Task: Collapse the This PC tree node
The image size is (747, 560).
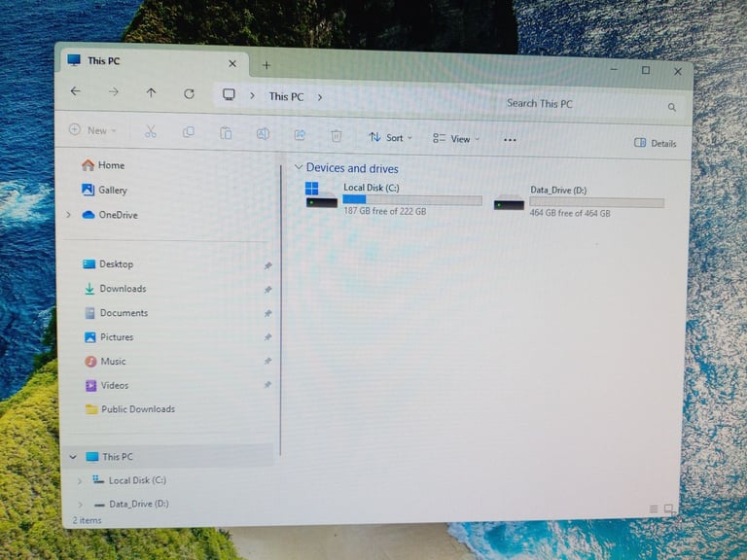Action: tap(73, 457)
